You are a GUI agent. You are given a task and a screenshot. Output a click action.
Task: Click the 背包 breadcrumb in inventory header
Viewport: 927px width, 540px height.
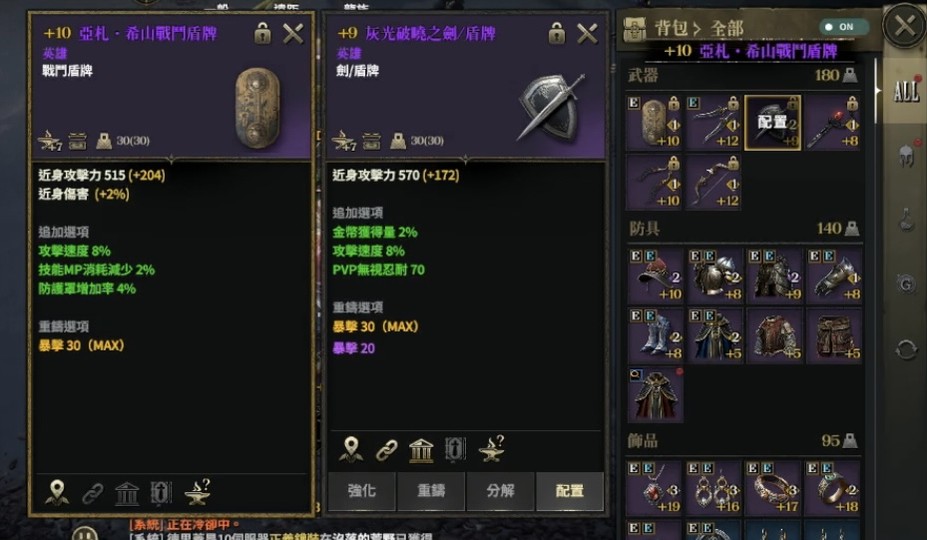[x=671, y=28]
